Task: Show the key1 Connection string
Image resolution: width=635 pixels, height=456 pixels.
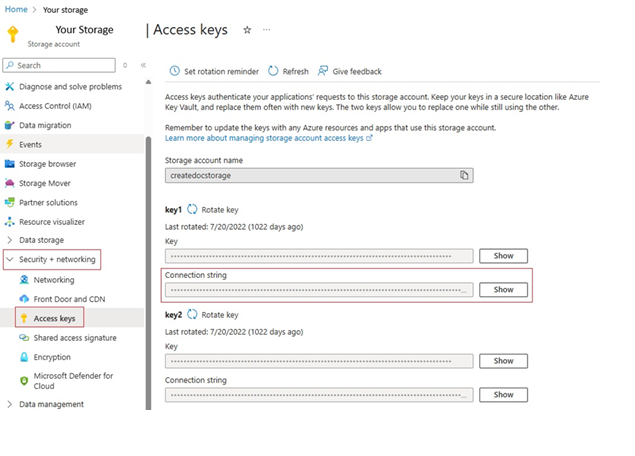Action: pyautogui.click(x=503, y=290)
